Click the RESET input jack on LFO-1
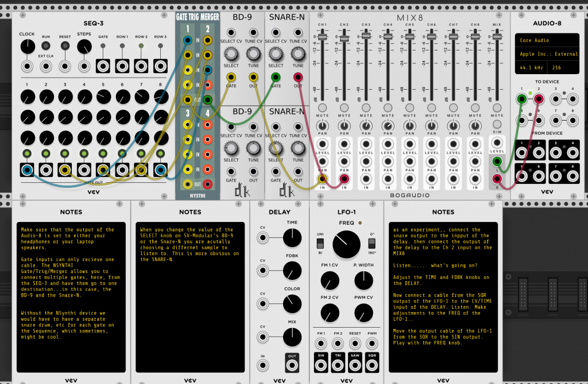Image resolution: width=588 pixels, height=384 pixels. (355, 343)
